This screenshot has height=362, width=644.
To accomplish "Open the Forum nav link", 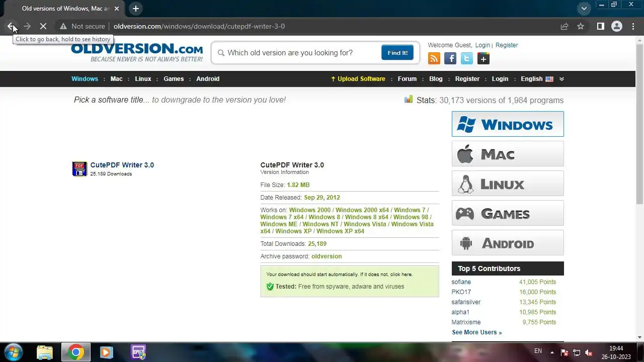I will 407,79.
